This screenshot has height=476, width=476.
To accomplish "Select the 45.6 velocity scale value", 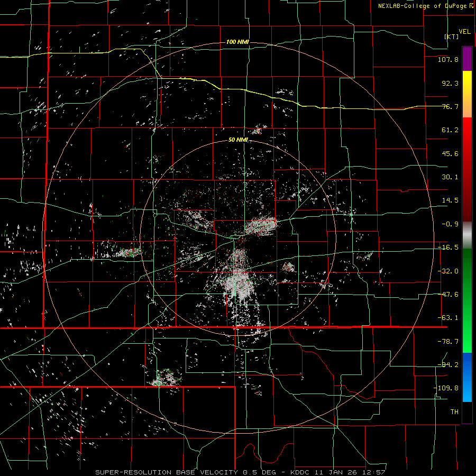I will [x=450, y=153].
